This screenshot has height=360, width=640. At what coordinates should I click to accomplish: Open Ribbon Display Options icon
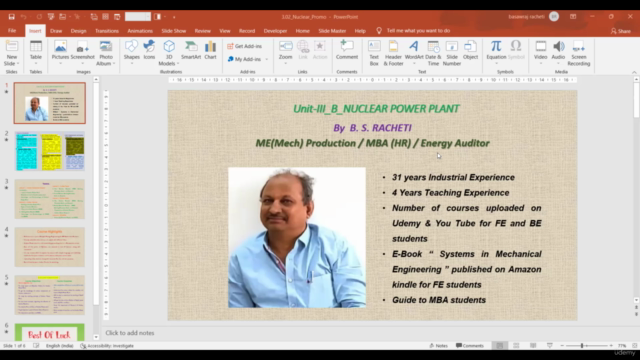pyautogui.click(x=573, y=17)
